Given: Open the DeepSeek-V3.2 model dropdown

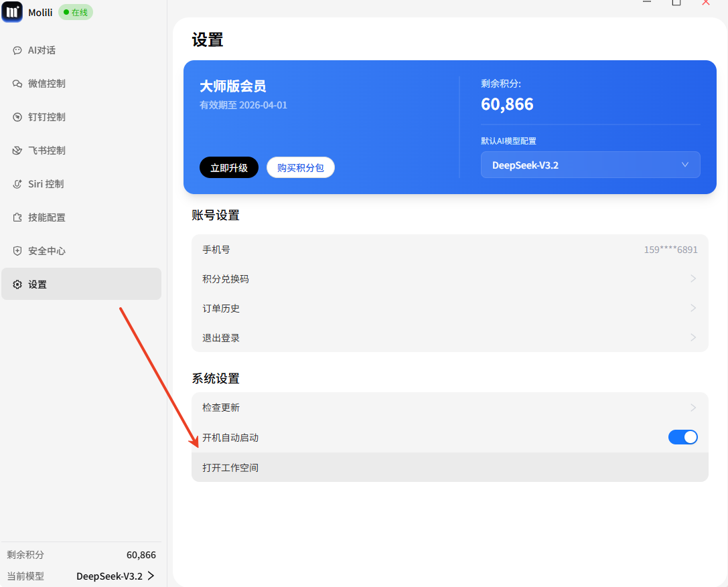Looking at the screenshot, I should coord(589,164).
